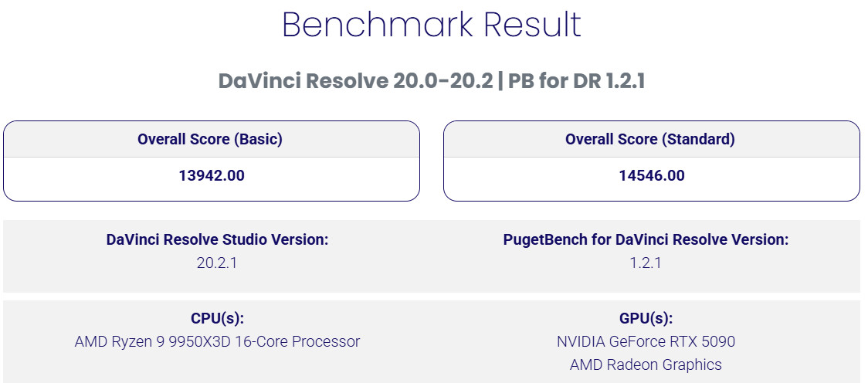
Task: Click the "PugetBench for DaVinci Resolve Version:" label
Action: 646,240
